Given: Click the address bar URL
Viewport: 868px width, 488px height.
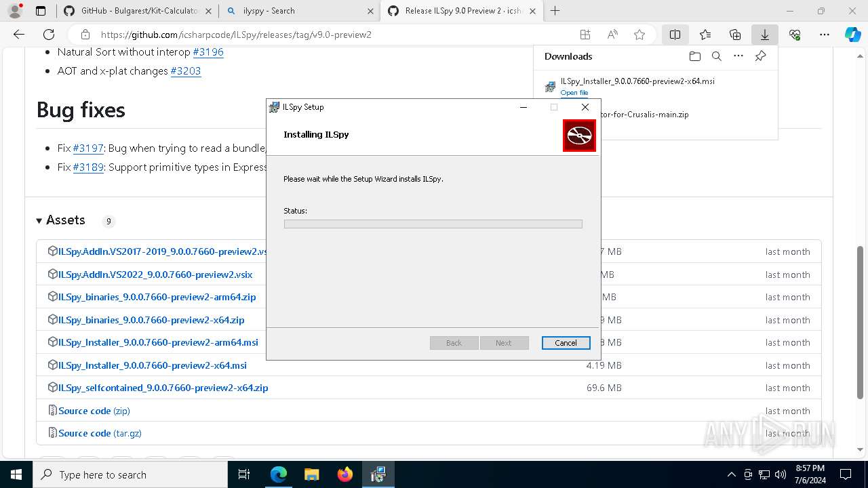Looking at the screenshot, I should [x=236, y=35].
